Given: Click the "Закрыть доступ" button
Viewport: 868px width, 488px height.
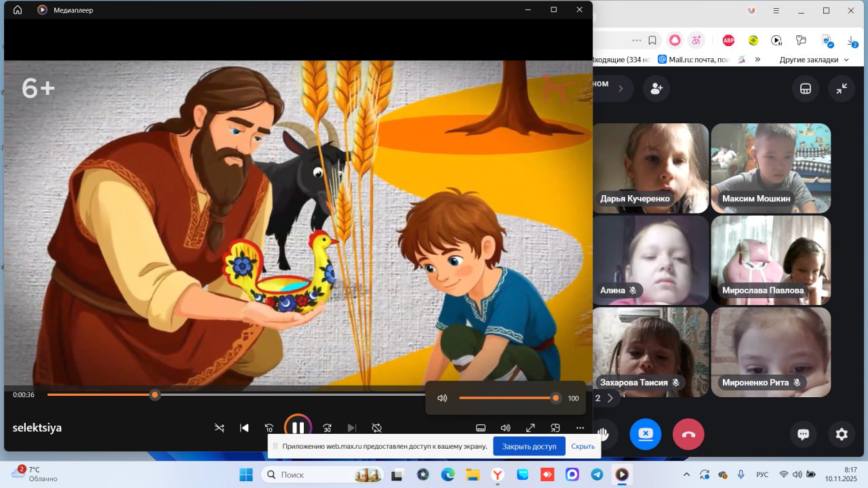Looking at the screenshot, I should pos(529,446).
